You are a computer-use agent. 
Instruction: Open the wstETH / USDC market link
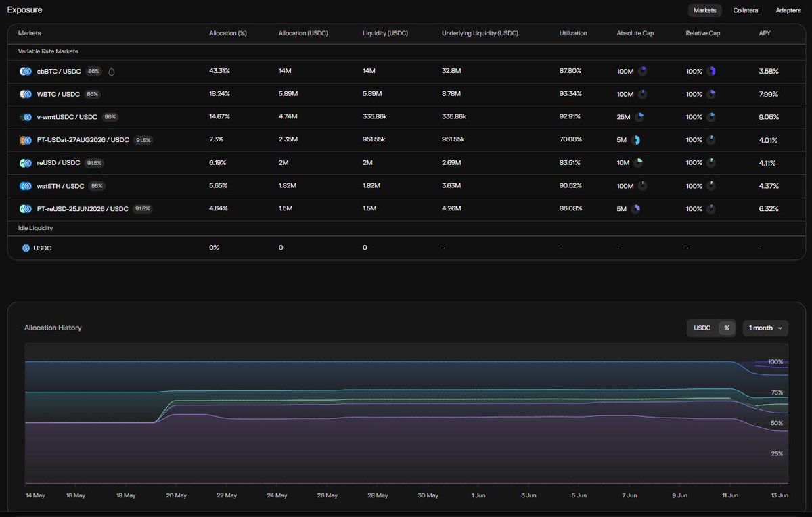[60, 186]
